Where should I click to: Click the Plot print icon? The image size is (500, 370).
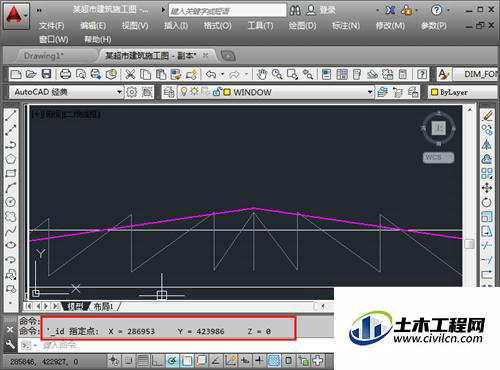click(x=65, y=74)
